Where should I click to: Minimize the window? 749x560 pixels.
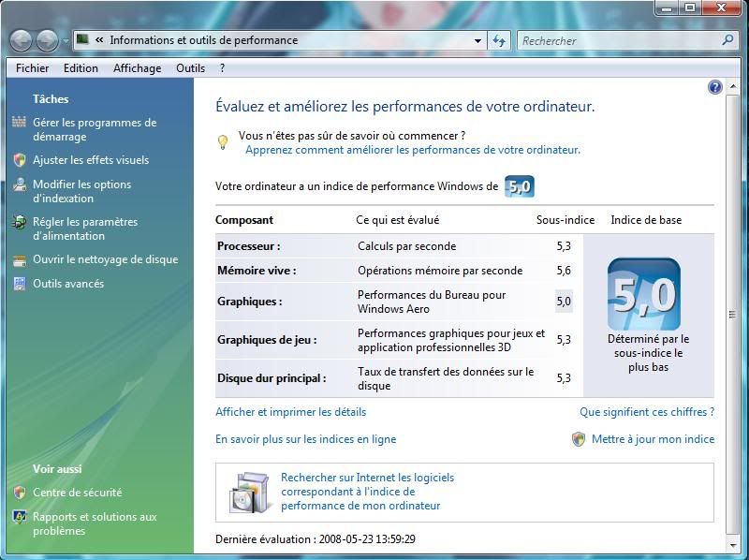pos(667,8)
